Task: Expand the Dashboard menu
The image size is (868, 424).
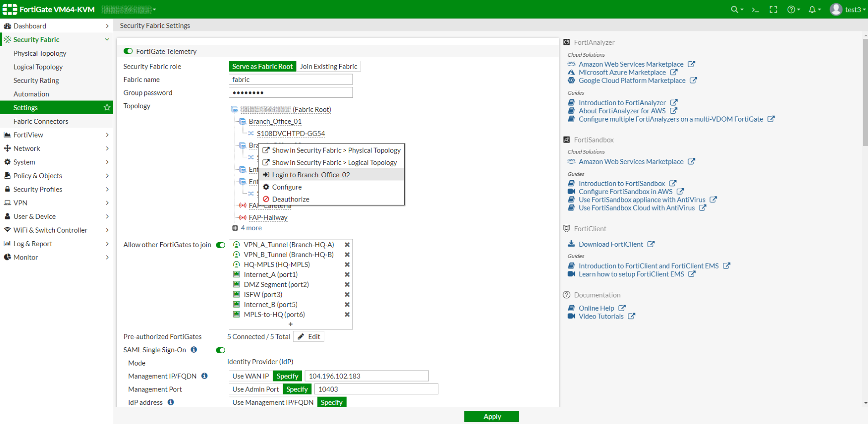Action: 56,26
